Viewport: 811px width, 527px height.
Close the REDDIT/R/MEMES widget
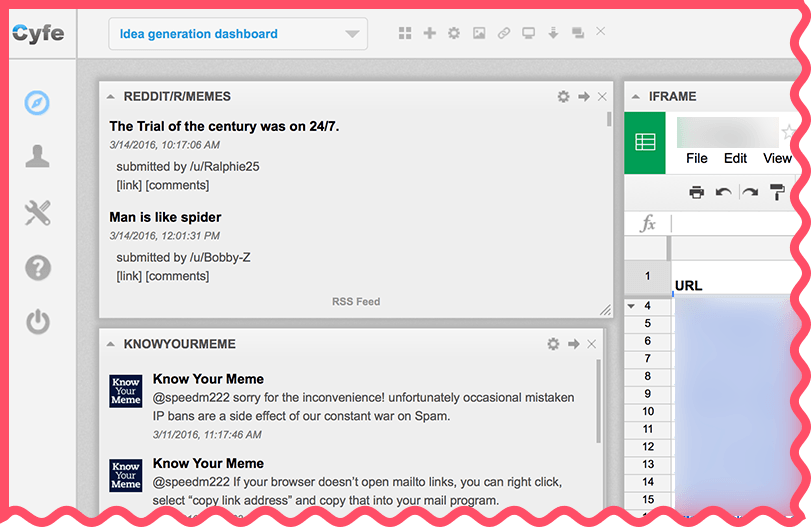pyautogui.click(x=602, y=96)
